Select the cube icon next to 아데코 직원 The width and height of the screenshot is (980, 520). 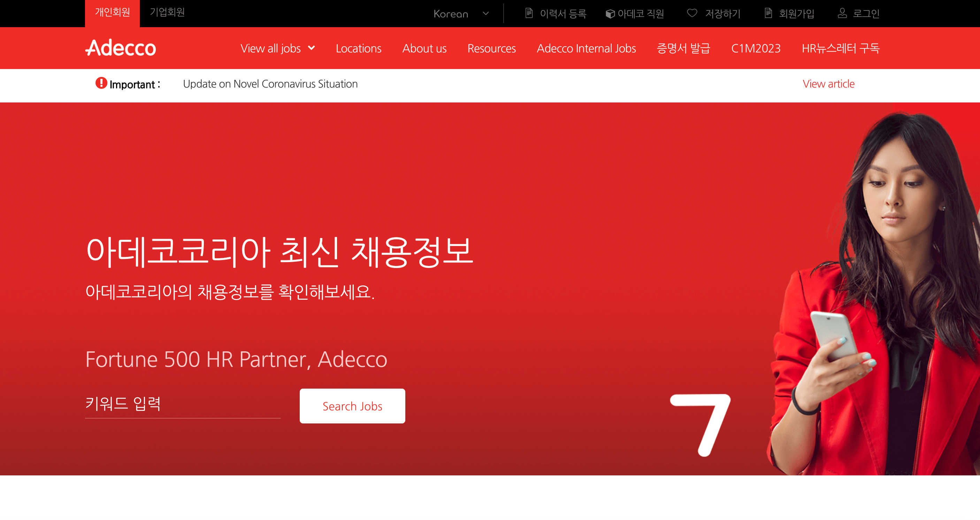(x=611, y=13)
